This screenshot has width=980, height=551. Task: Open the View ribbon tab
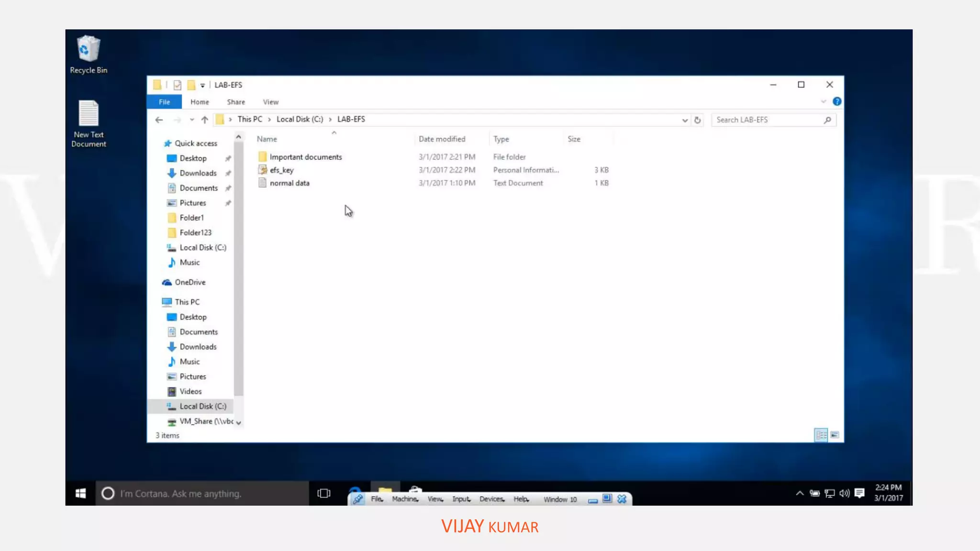click(x=270, y=102)
